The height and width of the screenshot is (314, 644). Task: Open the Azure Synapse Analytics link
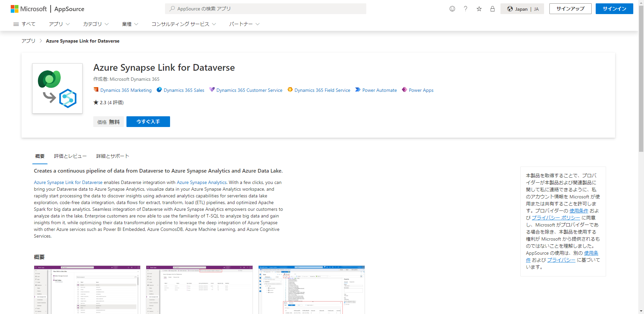point(201,182)
